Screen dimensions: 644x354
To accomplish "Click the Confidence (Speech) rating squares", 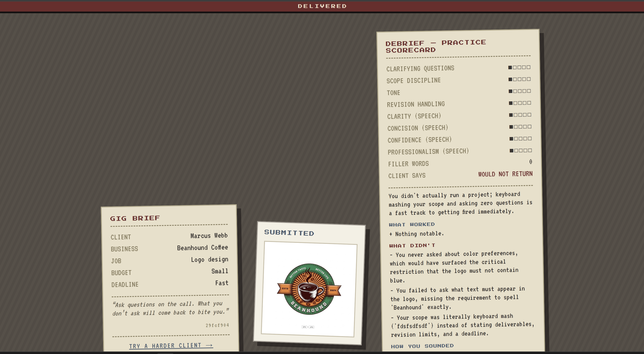I will click(x=521, y=139).
